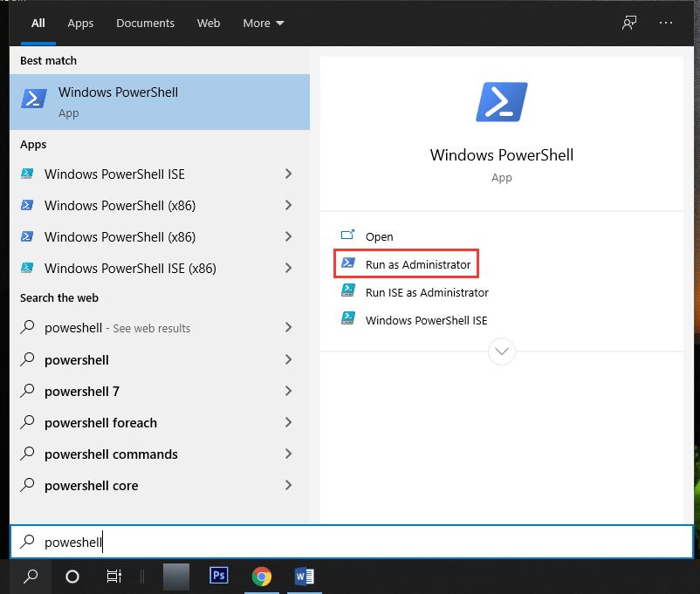Switch to Google Chrome on the taskbar
This screenshot has width=700, height=594.
point(262,577)
